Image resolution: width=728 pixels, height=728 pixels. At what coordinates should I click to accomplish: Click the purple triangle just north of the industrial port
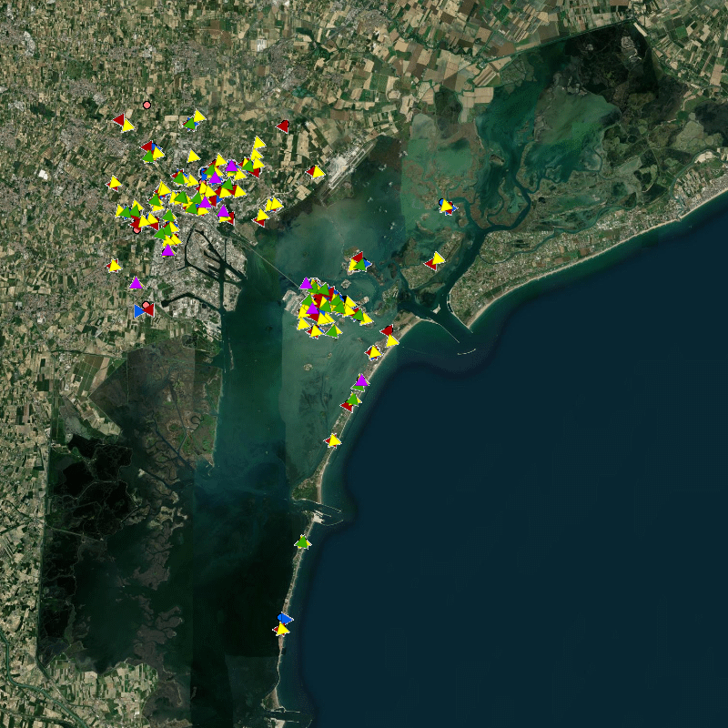(x=167, y=250)
